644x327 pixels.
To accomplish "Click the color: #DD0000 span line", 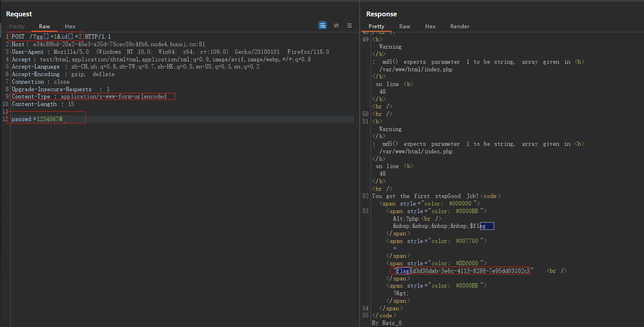I will click(x=436, y=263).
